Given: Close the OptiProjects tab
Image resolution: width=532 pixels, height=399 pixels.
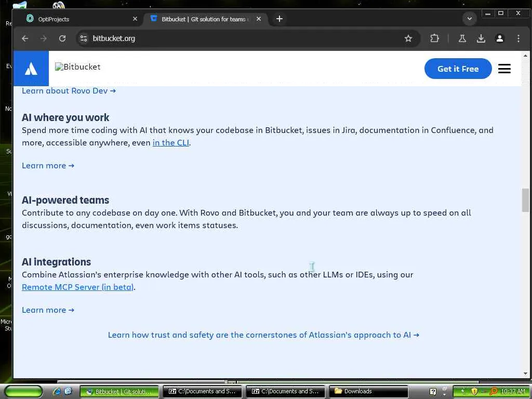Looking at the screenshot, I should click(x=135, y=19).
